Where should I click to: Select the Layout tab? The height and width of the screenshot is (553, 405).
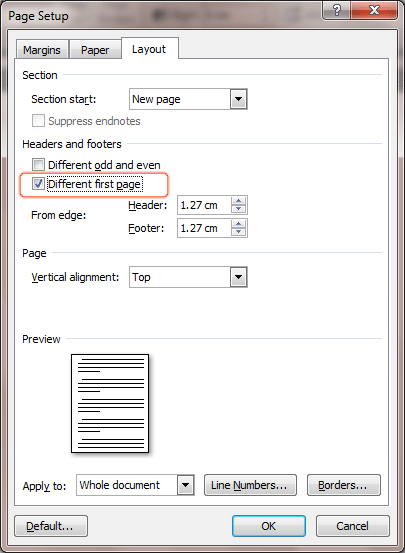click(149, 49)
